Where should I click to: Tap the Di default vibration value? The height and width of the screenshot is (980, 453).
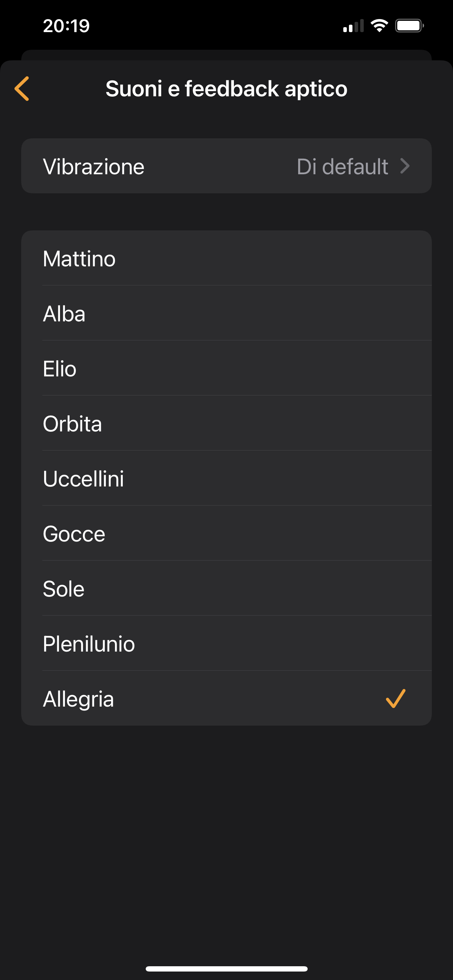342,166
